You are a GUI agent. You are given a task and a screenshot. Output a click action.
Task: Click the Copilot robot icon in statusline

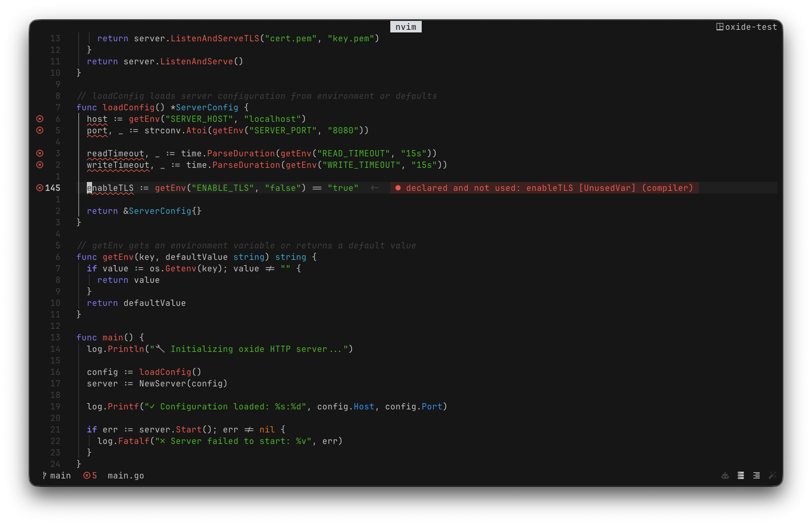[725, 475]
